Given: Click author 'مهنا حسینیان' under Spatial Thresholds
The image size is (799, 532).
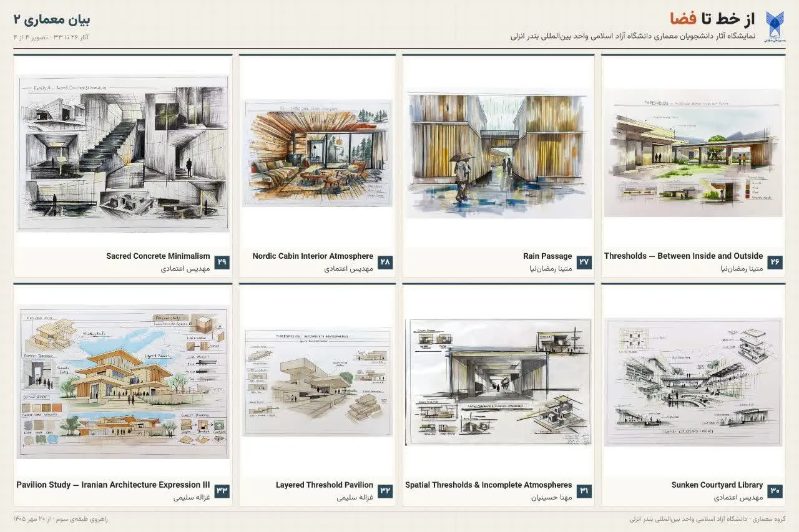Looking at the screenshot, I should 552,498.
